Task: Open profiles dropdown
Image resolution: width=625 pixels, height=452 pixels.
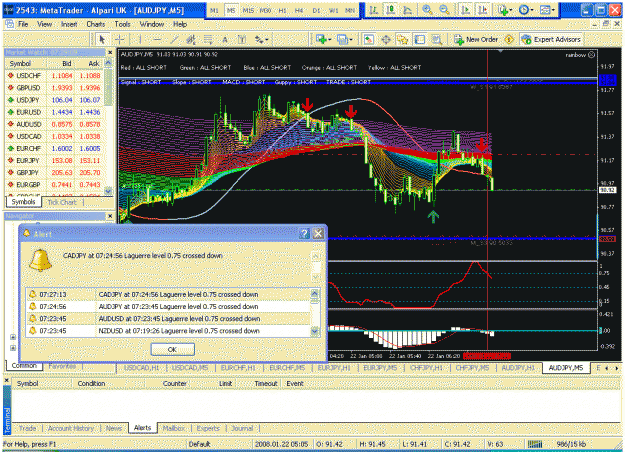Action: 345,39
